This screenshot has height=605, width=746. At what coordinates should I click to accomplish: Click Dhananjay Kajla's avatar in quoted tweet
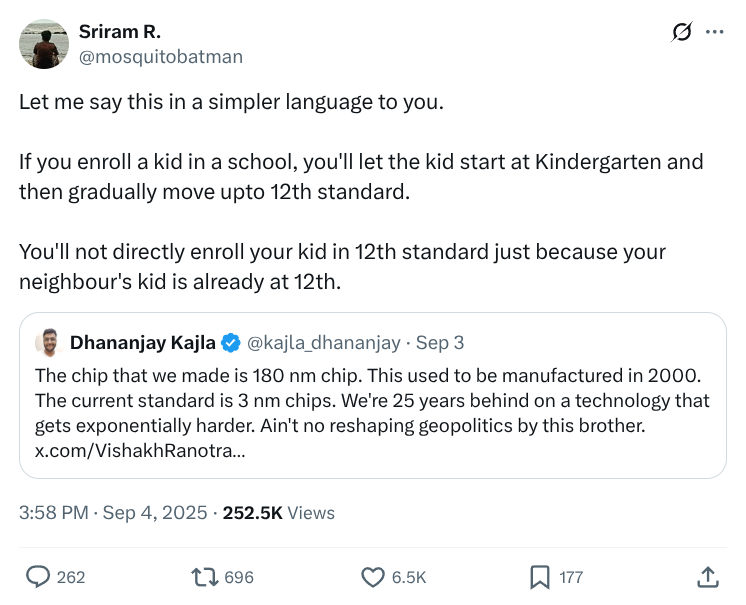coord(48,343)
